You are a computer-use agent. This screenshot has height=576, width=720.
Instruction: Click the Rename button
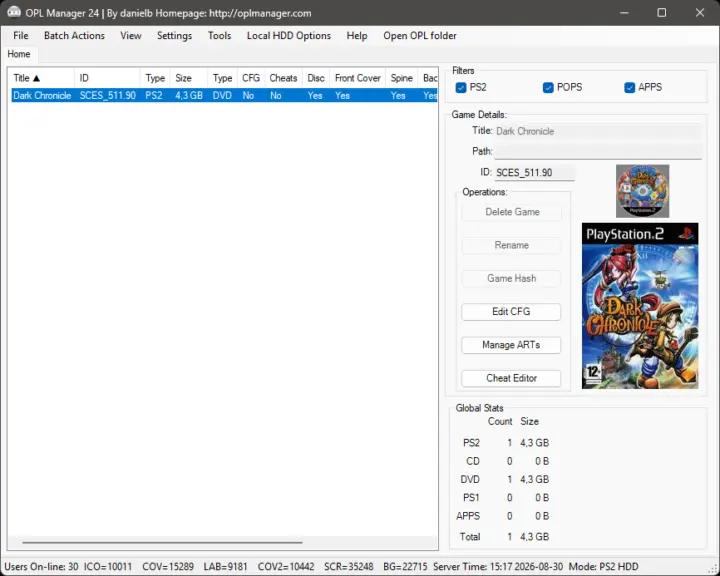[511, 245]
